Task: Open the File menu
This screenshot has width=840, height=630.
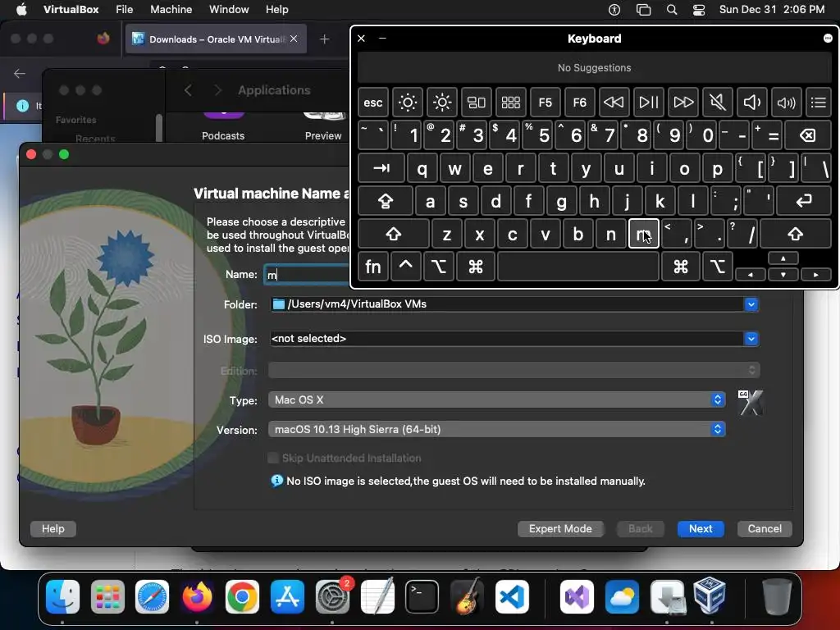Action: tap(125, 9)
